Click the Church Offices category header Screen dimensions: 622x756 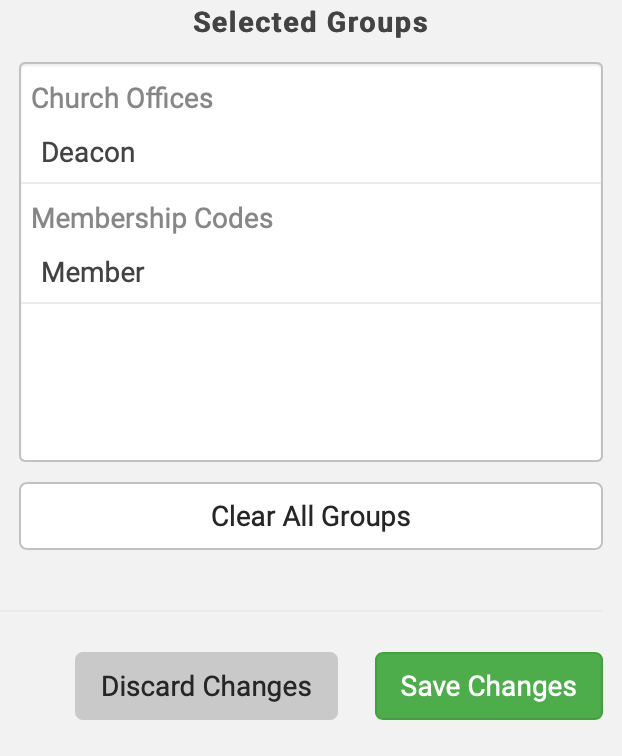point(122,99)
